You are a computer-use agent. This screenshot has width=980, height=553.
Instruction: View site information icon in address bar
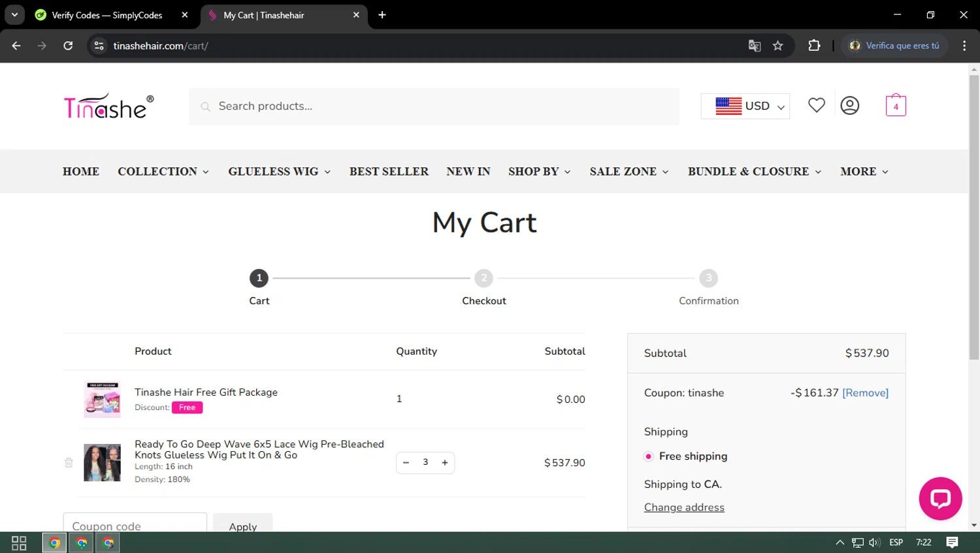click(x=99, y=46)
